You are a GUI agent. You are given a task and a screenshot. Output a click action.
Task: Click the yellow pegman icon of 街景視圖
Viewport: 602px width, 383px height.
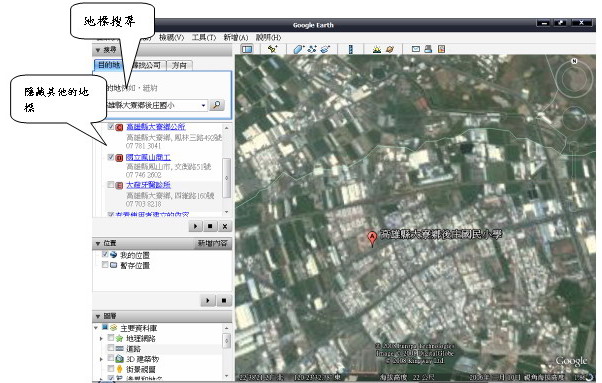(x=119, y=369)
